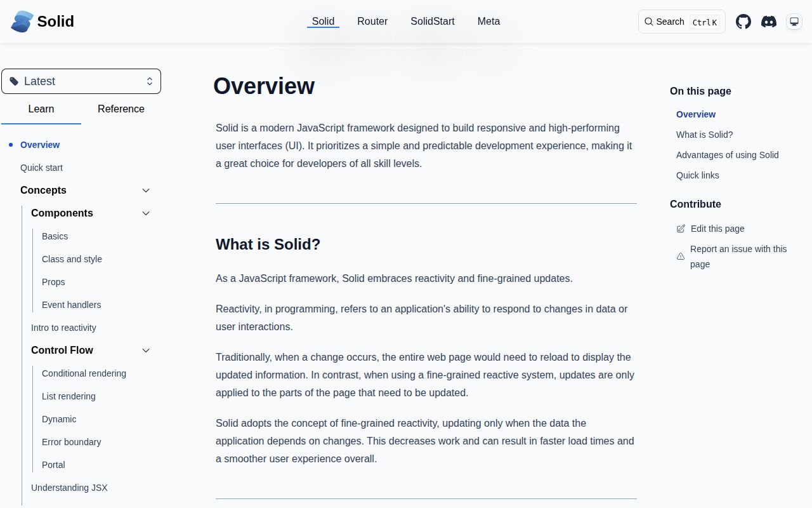812x508 pixels.
Task: Click Edit this page link
Action: click(x=717, y=229)
